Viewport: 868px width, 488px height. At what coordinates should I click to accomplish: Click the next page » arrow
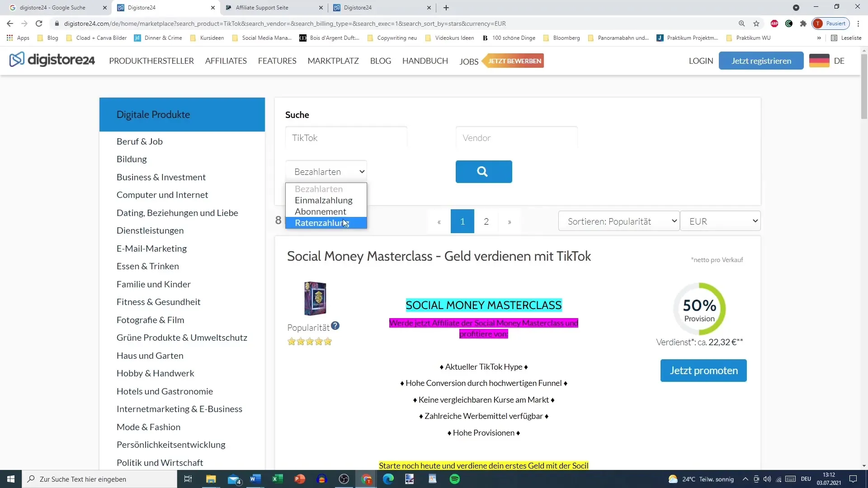click(x=509, y=221)
